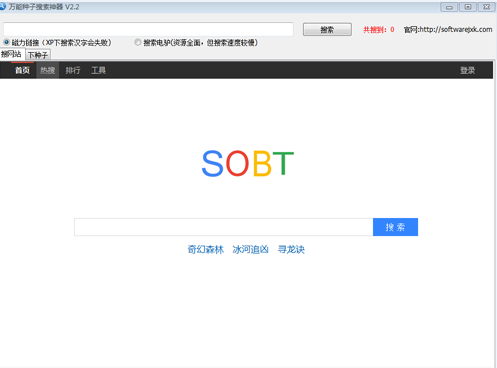The image size is (497, 368).
Task: Click the 共搜到: 0 result counter
Action: tap(379, 30)
